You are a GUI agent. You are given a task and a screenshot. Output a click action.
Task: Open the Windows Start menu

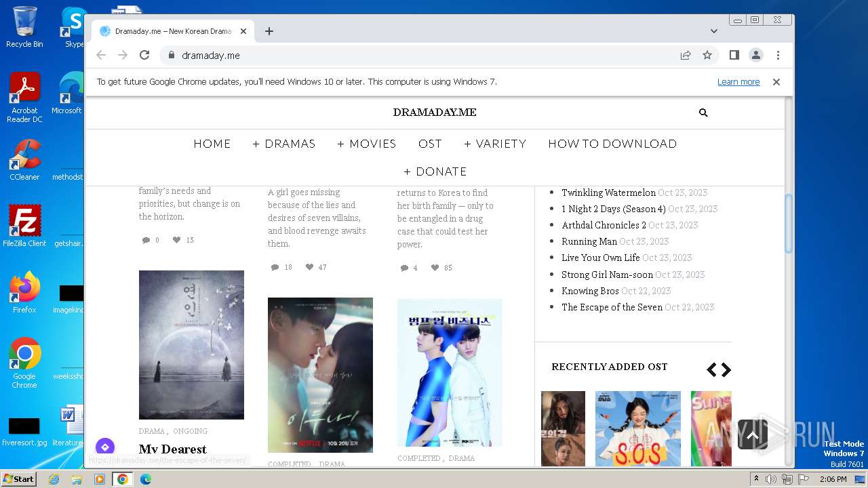[18, 479]
